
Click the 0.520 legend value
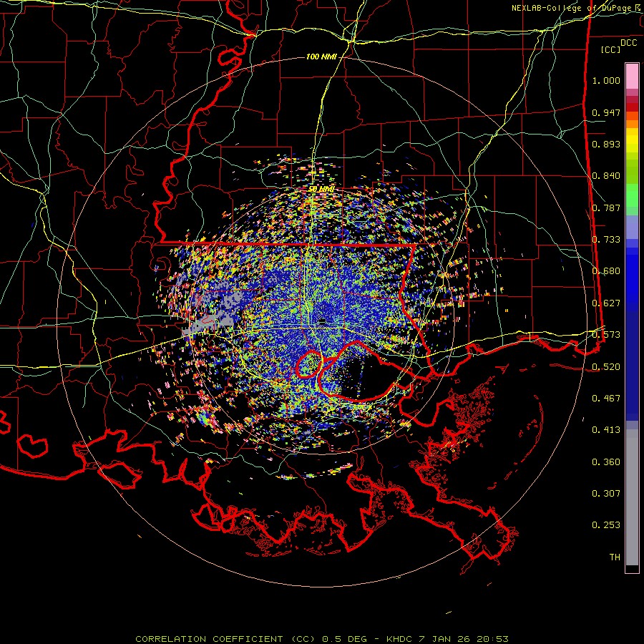[x=606, y=366]
